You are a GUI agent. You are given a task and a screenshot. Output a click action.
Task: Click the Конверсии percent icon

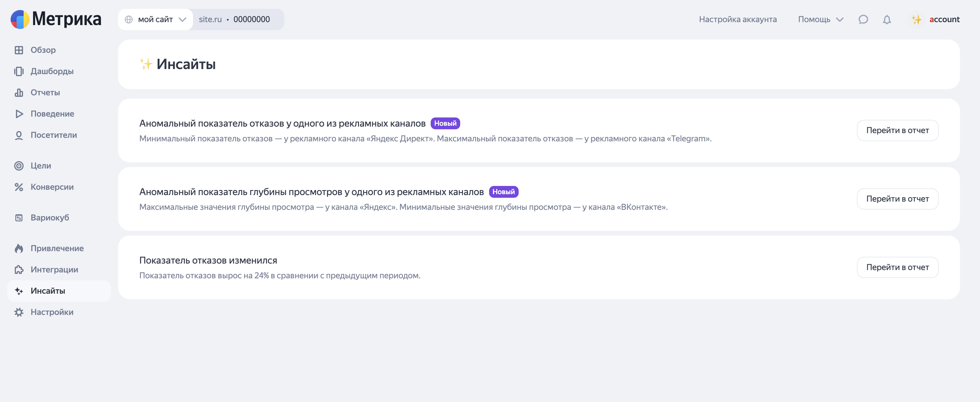pos(19,187)
